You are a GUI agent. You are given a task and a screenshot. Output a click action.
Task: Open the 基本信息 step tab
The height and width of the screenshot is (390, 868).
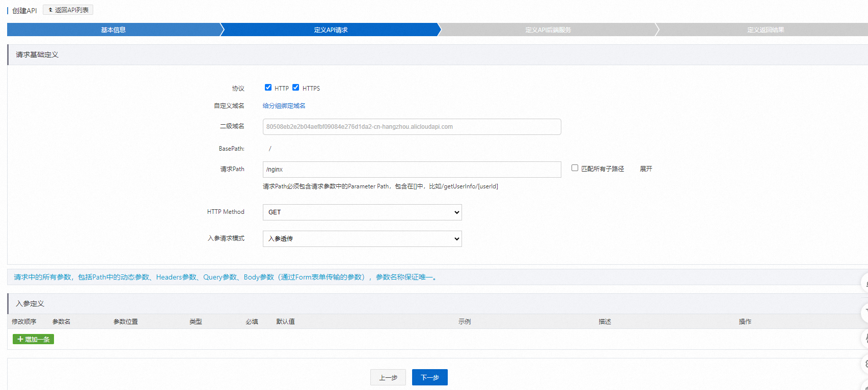point(113,30)
